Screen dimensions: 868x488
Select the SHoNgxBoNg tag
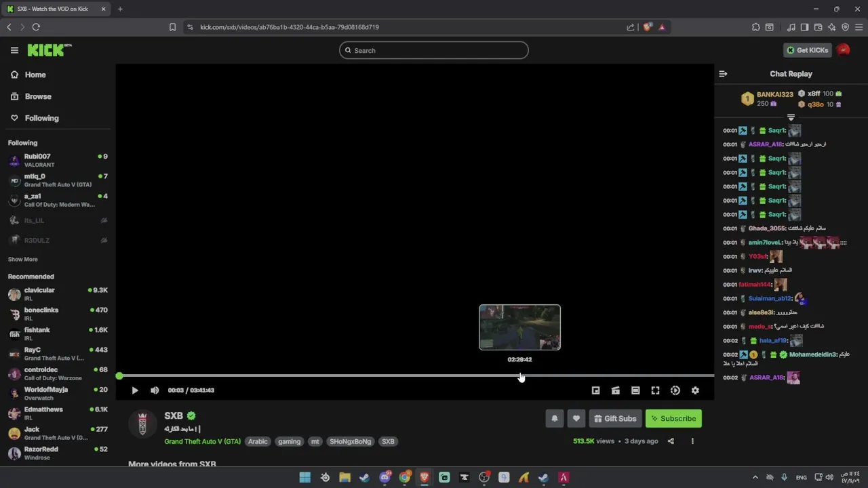pyautogui.click(x=351, y=441)
